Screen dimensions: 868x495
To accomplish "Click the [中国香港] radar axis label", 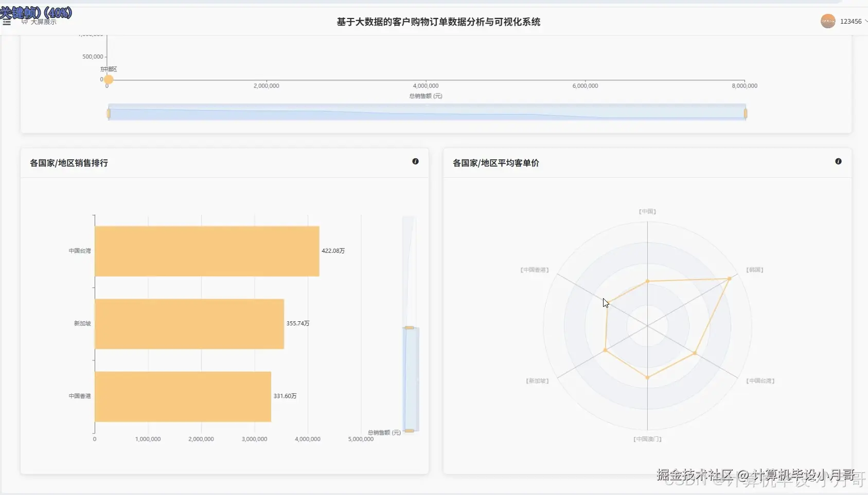I will click(535, 270).
